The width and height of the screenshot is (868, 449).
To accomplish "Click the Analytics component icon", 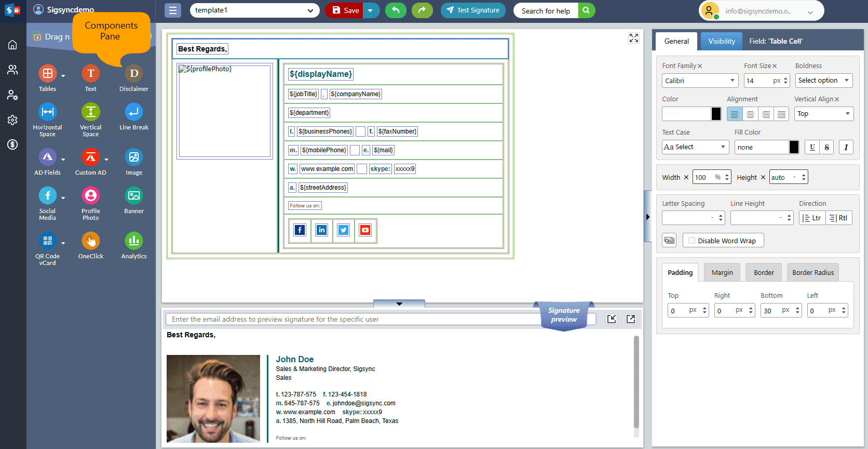I will tap(134, 241).
